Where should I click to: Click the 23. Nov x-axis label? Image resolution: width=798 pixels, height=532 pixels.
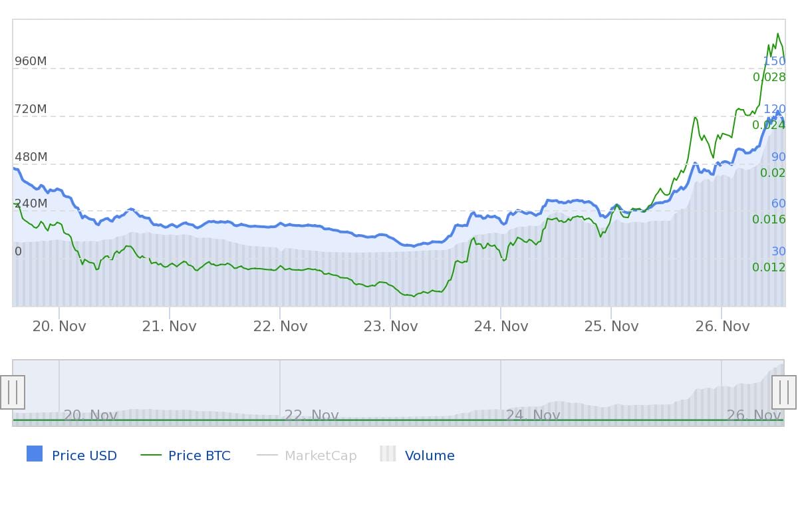click(390, 327)
